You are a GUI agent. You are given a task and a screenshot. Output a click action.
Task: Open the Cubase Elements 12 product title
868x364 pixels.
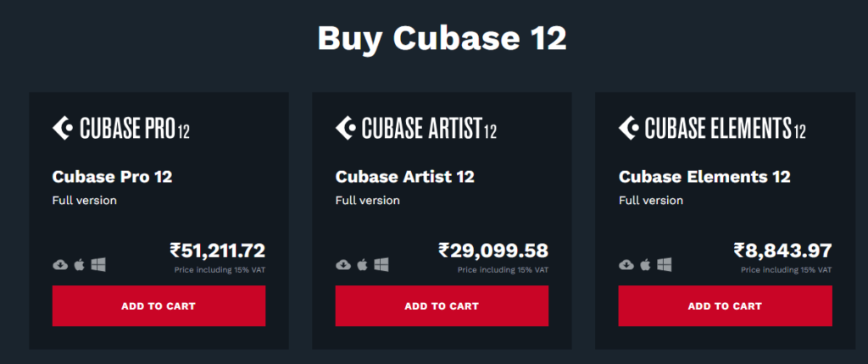(704, 177)
